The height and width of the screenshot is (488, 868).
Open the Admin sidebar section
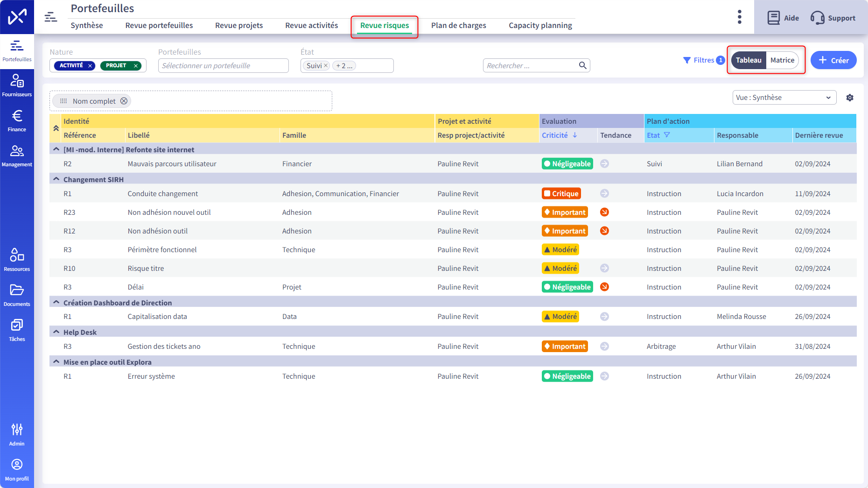point(17,435)
